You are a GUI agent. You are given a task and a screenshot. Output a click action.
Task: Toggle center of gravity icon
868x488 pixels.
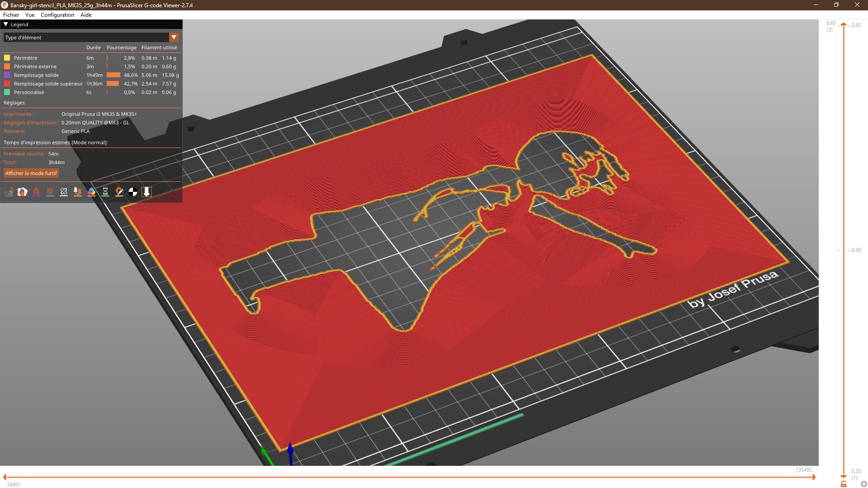(133, 192)
